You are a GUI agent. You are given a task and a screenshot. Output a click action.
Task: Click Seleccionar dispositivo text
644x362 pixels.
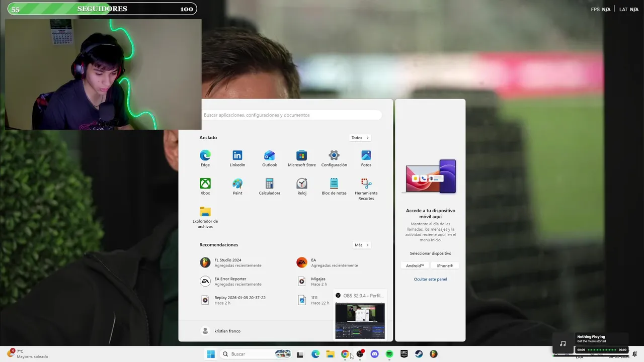coord(431,253)
